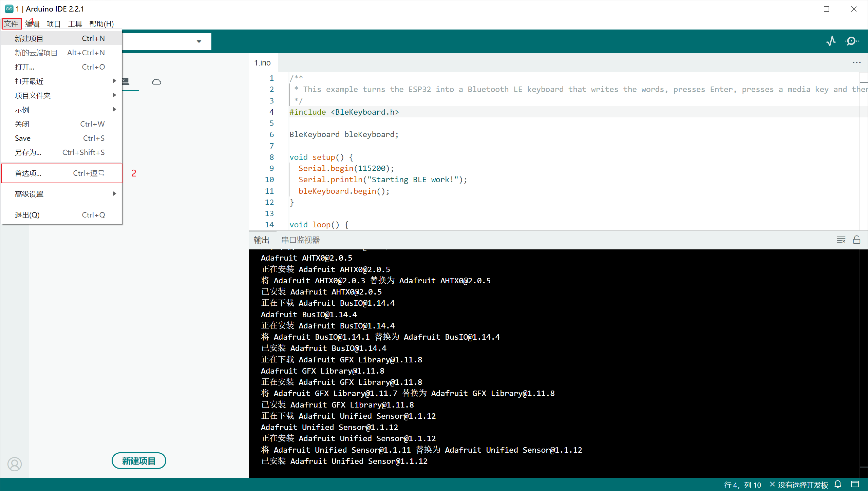Click the Arduino app logo in title bar
The height and width of the screenshot is (491, 868).
[x=9, y=9]
